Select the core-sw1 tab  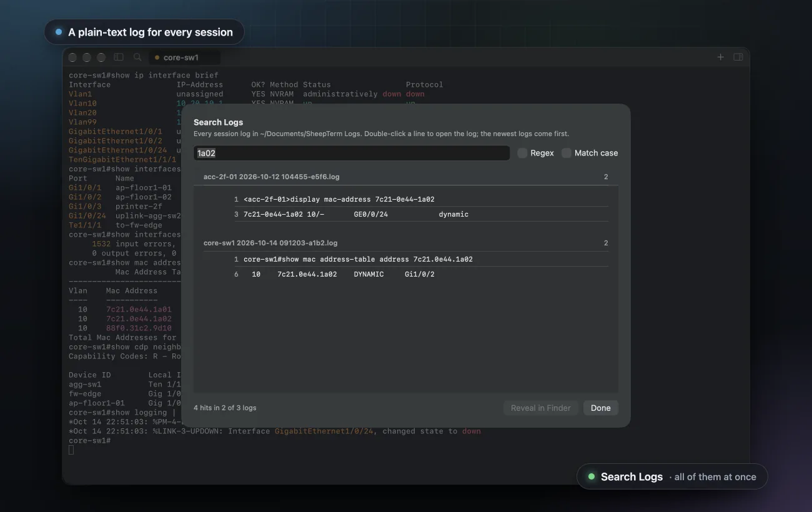184,57
